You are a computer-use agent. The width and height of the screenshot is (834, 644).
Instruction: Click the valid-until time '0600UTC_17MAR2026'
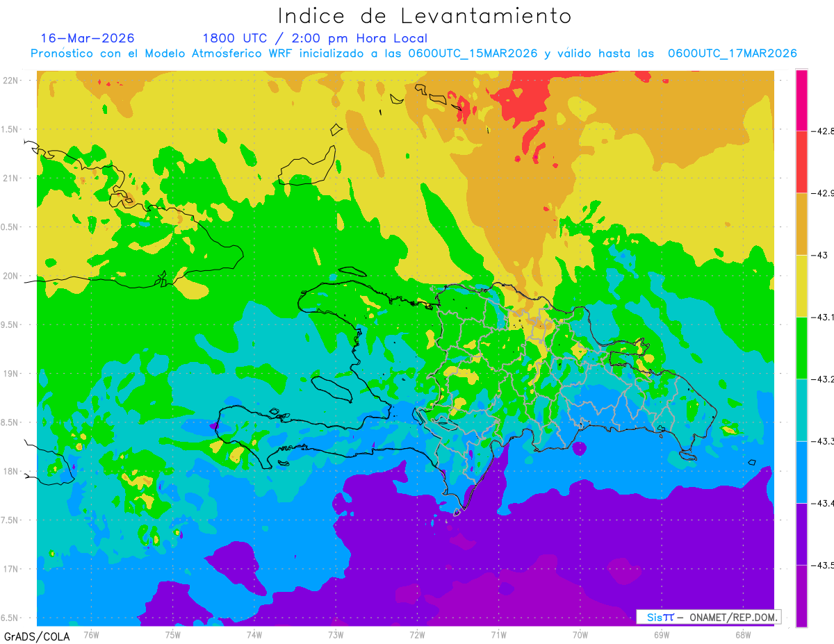tap(732, 53)
